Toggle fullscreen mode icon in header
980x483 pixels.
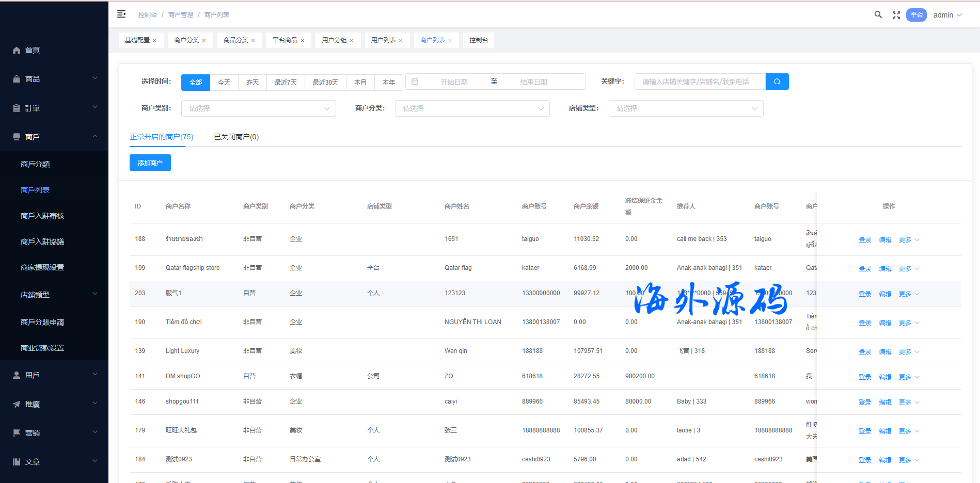tap(896, 15)
